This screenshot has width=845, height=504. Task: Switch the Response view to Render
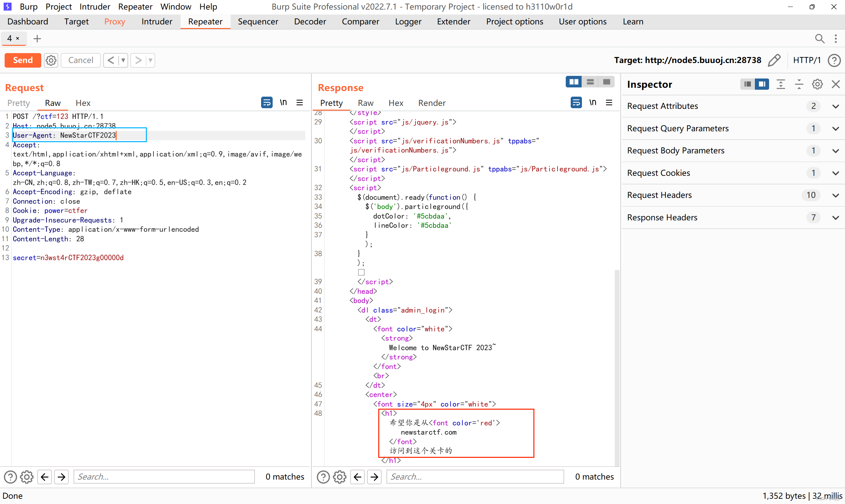click(431, 103)
